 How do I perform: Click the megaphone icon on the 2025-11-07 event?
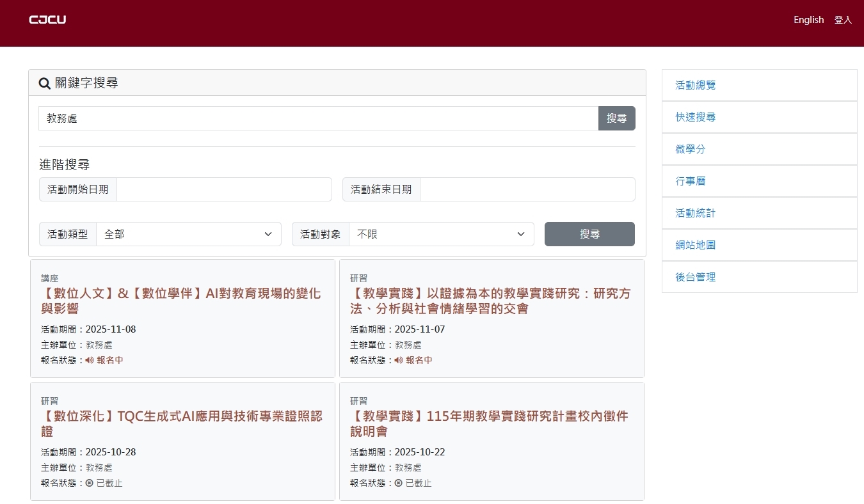(399, 360)
